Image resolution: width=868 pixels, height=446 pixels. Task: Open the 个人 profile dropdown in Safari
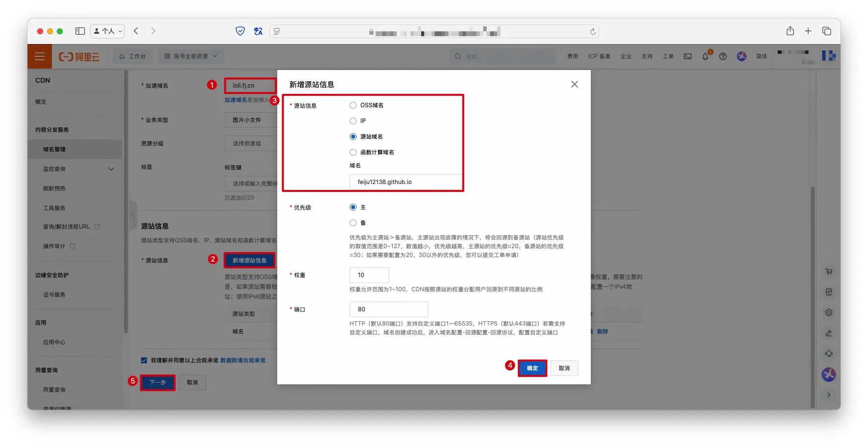pyautogui.click(x=108, y=31)
